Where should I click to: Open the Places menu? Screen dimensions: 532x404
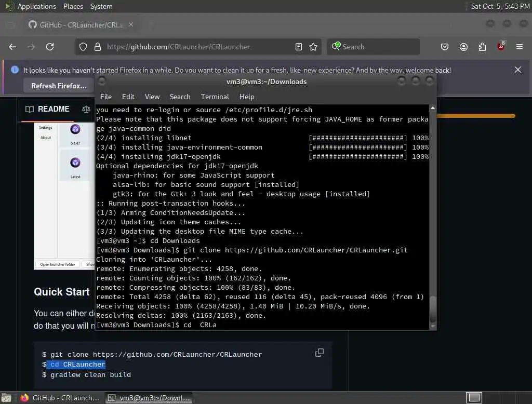coord(73,6)
